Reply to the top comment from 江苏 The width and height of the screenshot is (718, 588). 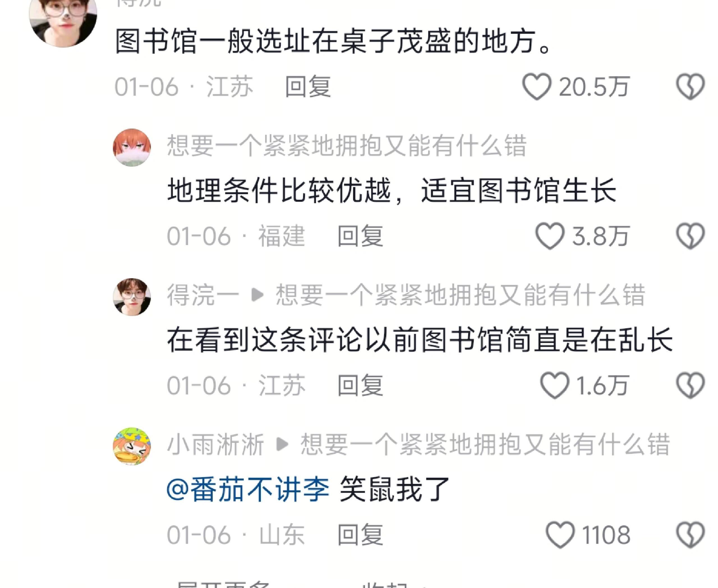pyautogui.click(x=308, y=87)
